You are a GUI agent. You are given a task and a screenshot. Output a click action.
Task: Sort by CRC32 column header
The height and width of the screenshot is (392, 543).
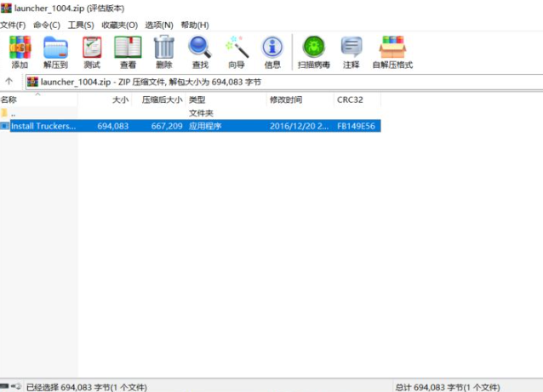[357, 99]
